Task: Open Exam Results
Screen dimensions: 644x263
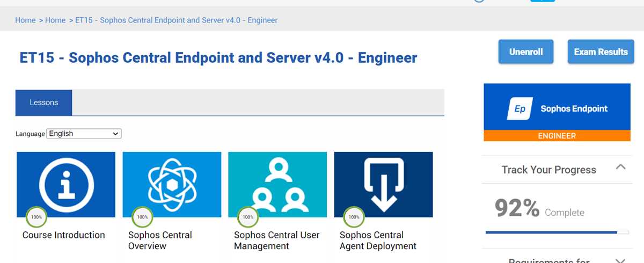Action: pyautogui.click(x=601, y=52)
